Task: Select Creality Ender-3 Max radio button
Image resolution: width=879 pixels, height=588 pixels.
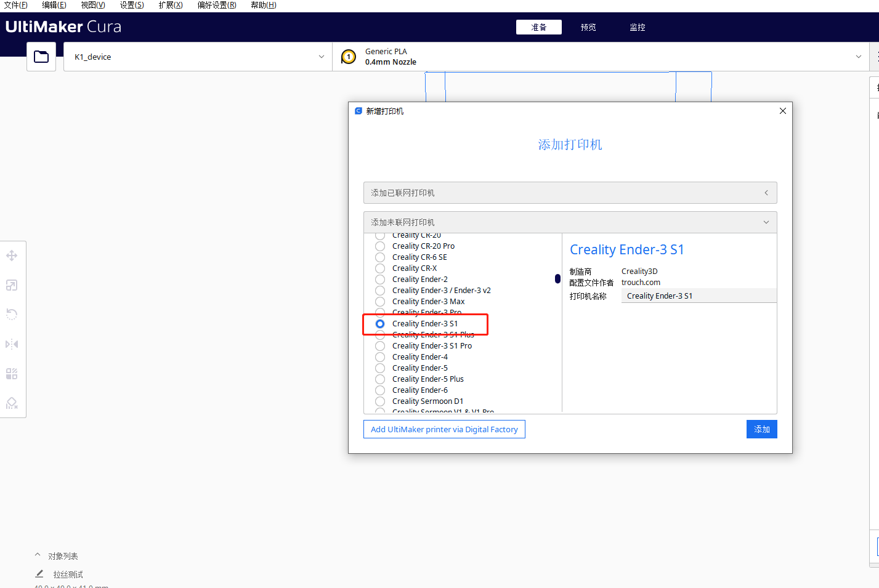Action: [380, 302]
